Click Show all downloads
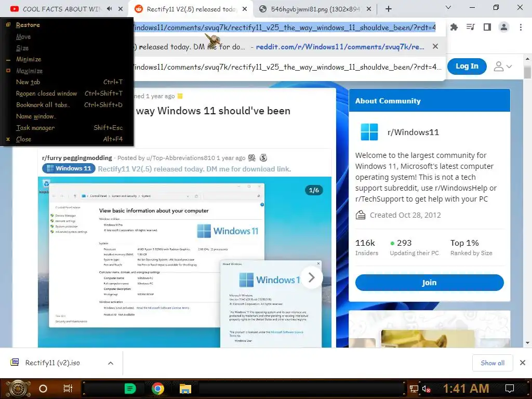The image size is (532, 399). (493, 363)
